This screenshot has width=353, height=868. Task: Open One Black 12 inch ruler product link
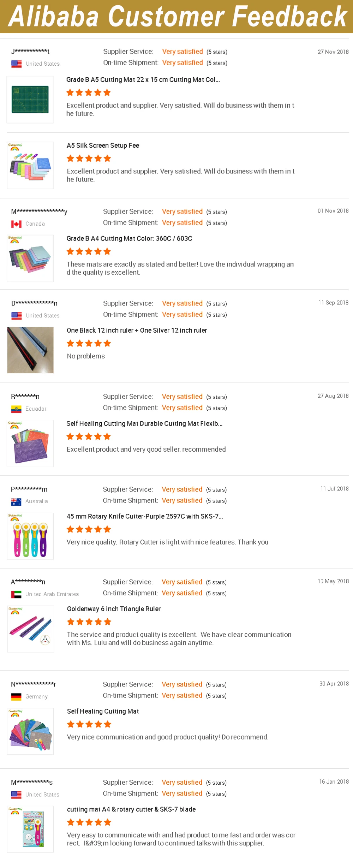coord(137,331)
